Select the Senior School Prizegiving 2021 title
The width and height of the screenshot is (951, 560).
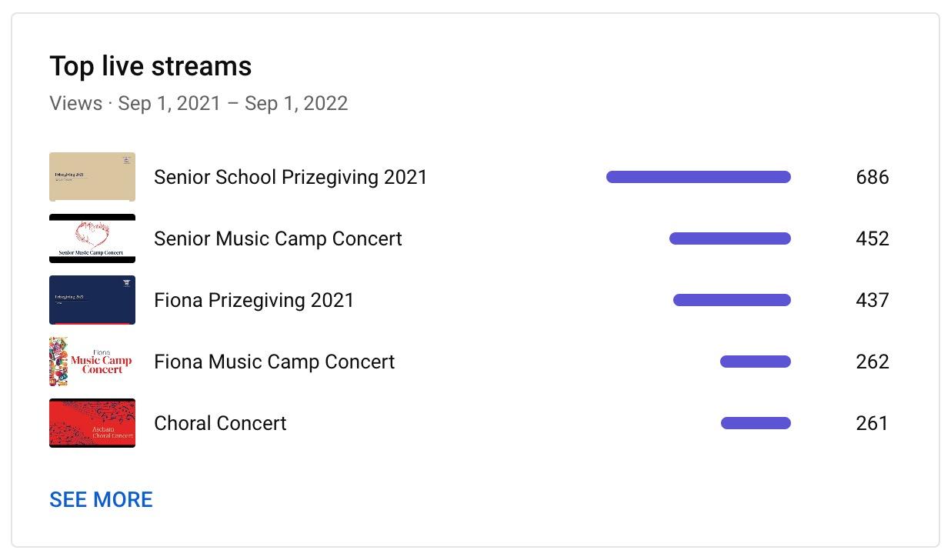(290, 177)
